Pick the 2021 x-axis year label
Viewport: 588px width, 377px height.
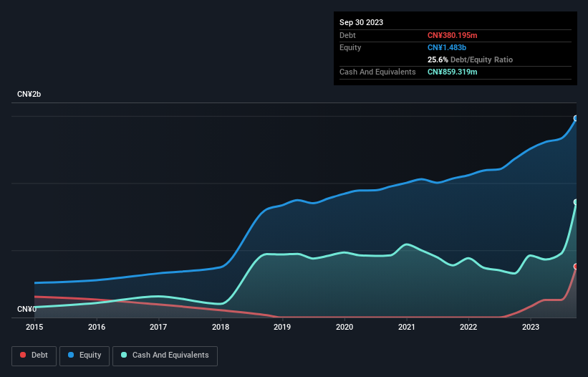pos(406,328)
